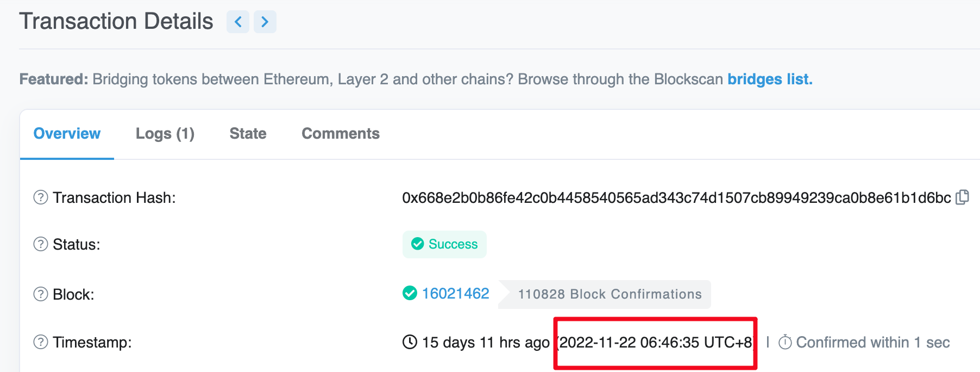This screenshot has height=372, width=980.
Task: Open the bridges list link
Action: point(770,79)
